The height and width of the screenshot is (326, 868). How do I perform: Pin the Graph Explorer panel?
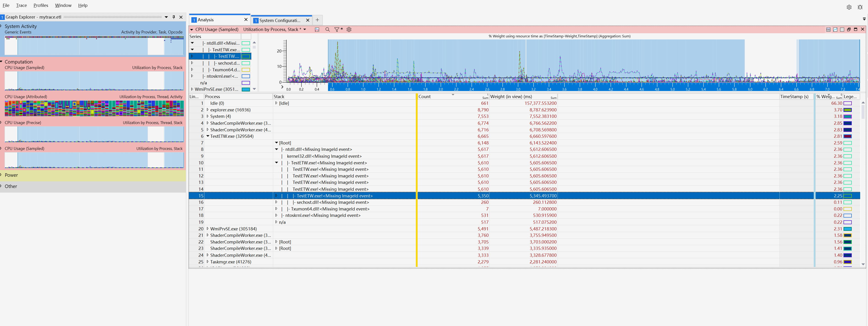[x=174, y=17]
